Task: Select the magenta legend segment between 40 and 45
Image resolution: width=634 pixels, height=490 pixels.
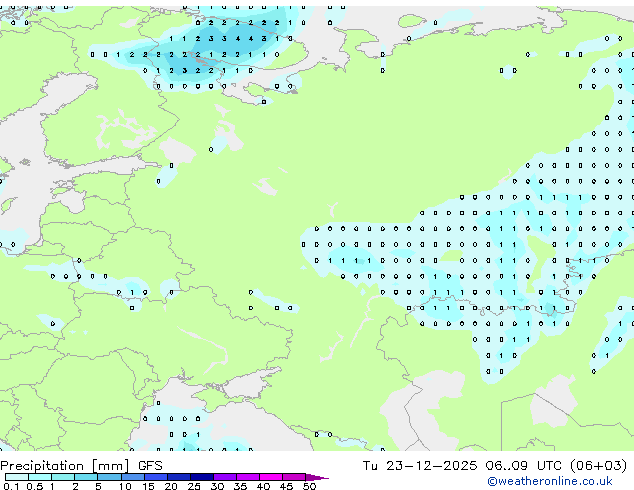Action: coord(271,477)
